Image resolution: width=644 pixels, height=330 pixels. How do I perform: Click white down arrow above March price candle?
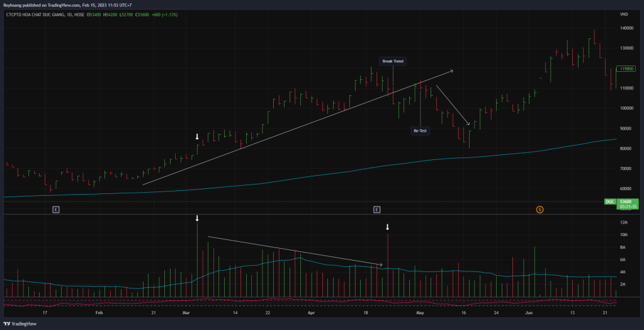(197, 137)
